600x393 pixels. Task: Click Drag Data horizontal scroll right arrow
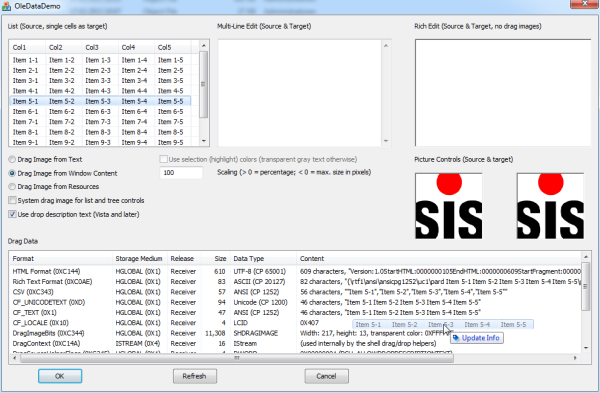point(575,358)
